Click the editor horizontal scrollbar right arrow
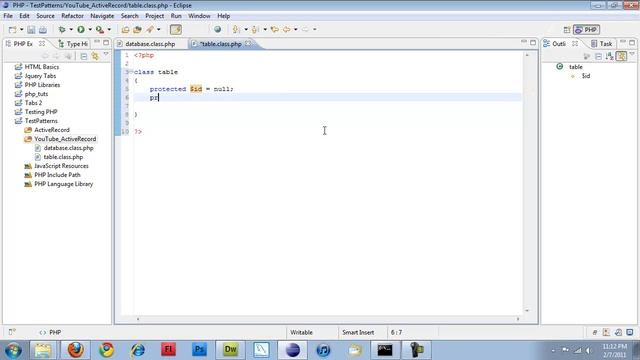This screenshot has width=640, height=360. tap(518, 319)
